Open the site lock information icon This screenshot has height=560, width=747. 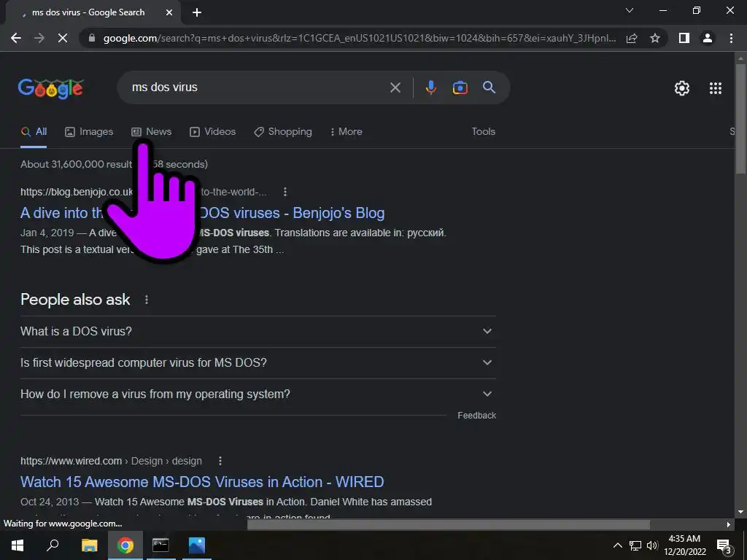(x=92, y=38)
